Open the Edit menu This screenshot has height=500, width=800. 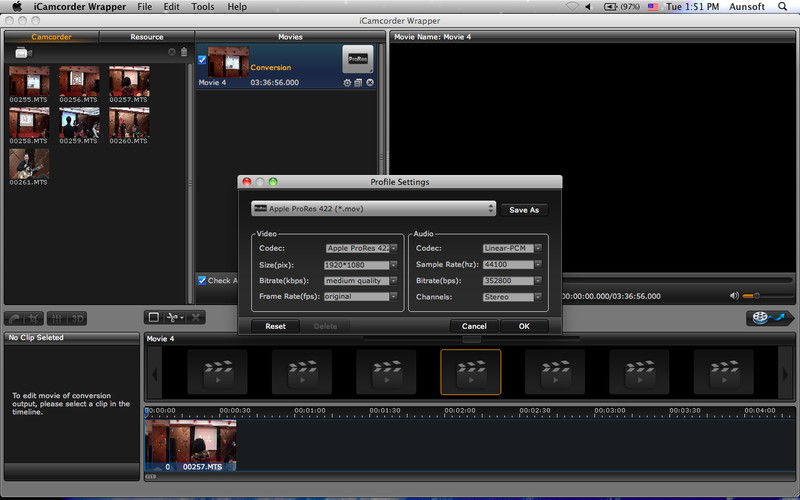coord(171,7)
